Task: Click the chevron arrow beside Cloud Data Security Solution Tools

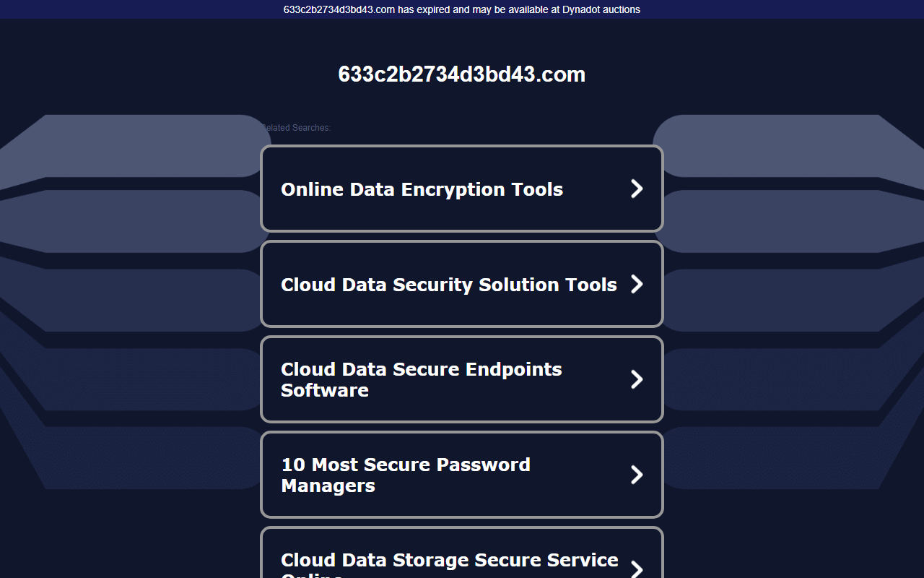Action: (x=637, y=284)
